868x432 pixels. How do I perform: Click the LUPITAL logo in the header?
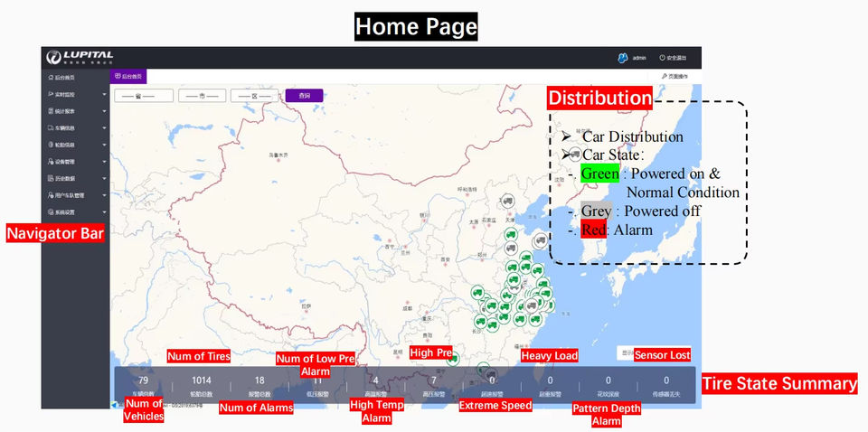[x=80, y=57]
